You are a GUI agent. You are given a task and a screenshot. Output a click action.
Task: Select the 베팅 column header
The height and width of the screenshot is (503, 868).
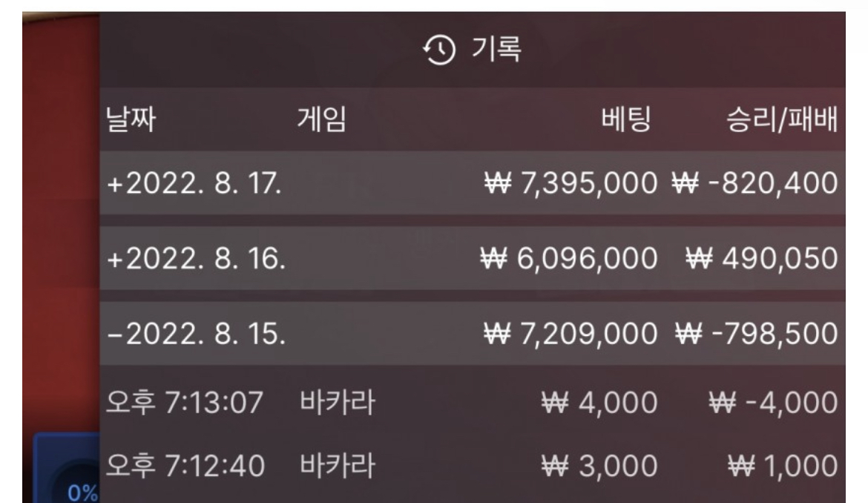(x=626, y=119)
